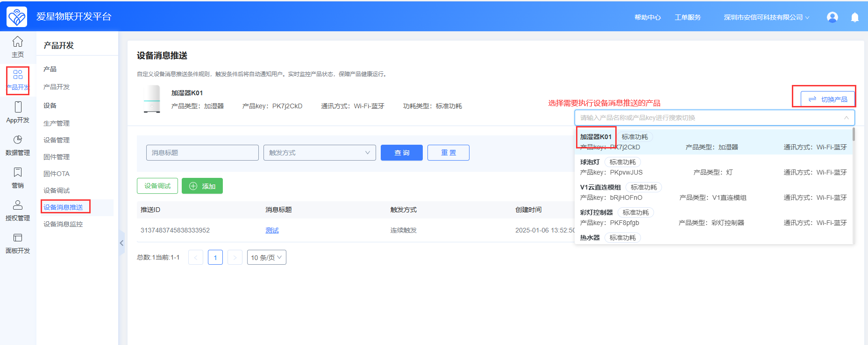868x345 pixels.
Task: Select 球泡灯 in the product list
Action: point(713,167)
